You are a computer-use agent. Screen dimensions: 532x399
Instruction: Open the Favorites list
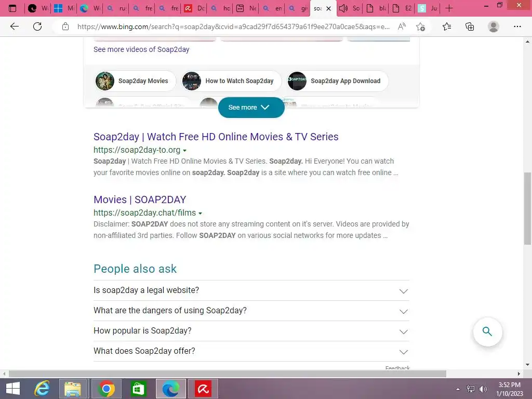tap(447, 26)
